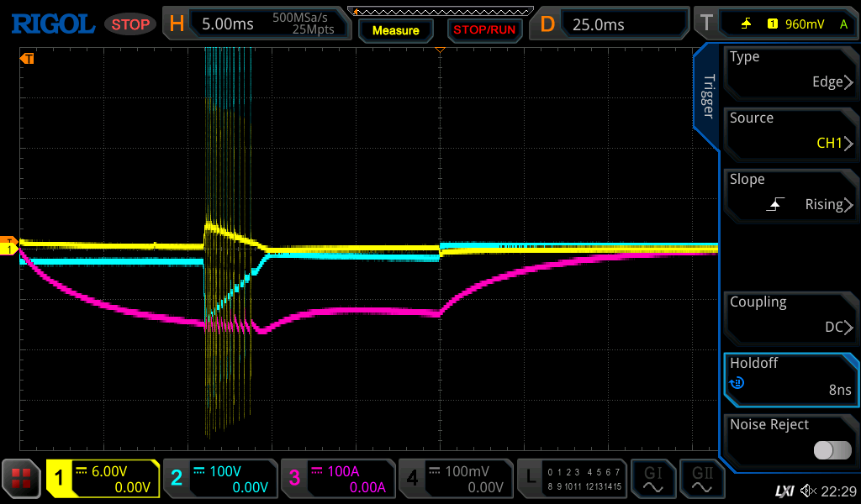Click the LXI network status icon
The image size is (861, 504).
(x=784, y=491)
